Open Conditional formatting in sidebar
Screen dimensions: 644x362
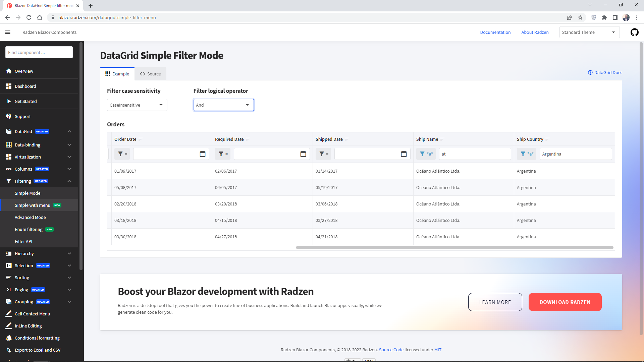[x=39, y=338]
